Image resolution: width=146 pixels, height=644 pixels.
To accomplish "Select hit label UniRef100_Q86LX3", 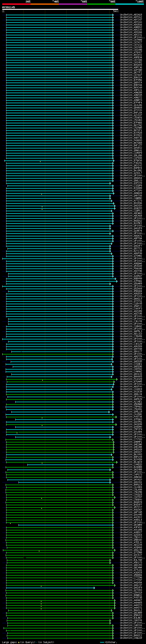I will 131,180.
